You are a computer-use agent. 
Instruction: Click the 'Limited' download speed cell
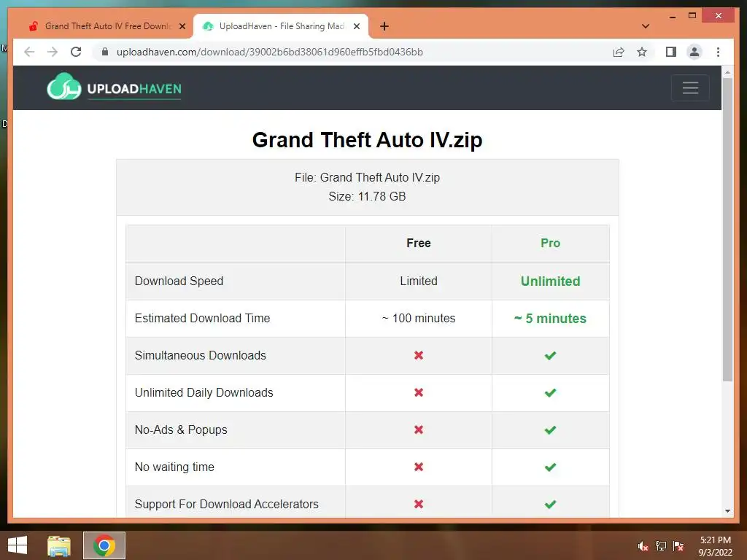coord(418,281)
